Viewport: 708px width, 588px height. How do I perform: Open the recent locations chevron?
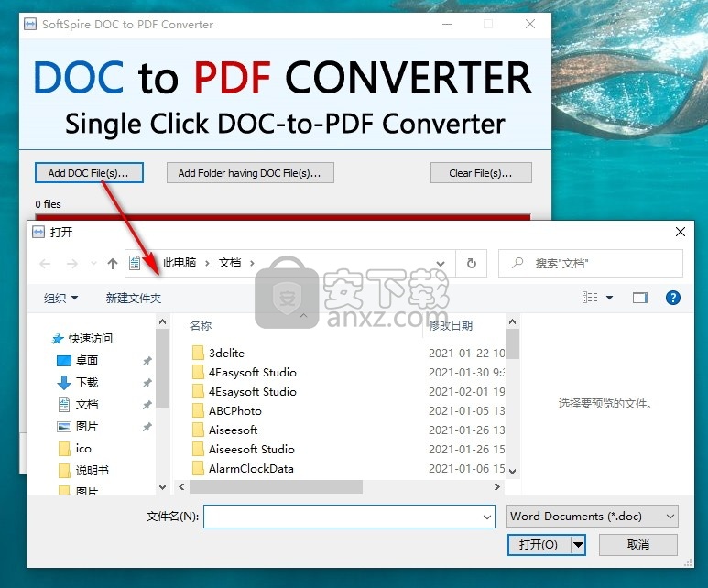(93, 263)
